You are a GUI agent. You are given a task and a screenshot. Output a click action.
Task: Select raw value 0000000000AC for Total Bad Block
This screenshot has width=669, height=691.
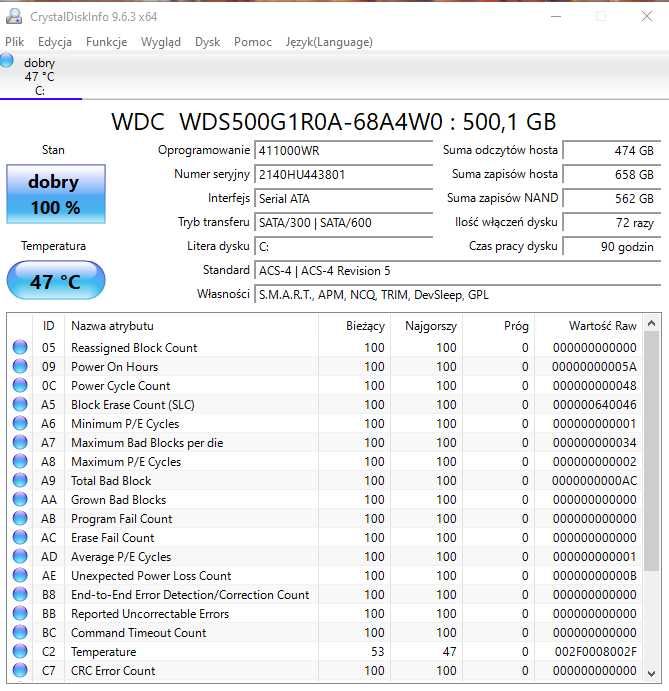point(595,480)
